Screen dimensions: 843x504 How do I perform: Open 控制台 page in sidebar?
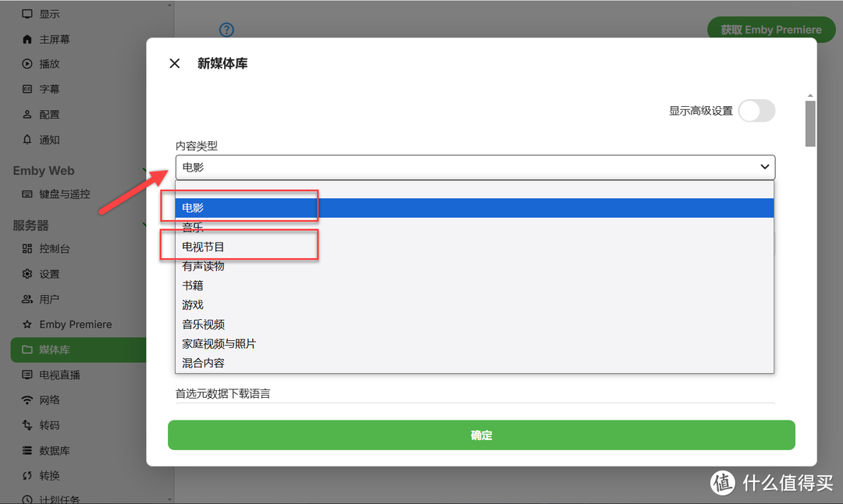pyautogui.click(x=55, y=249)
